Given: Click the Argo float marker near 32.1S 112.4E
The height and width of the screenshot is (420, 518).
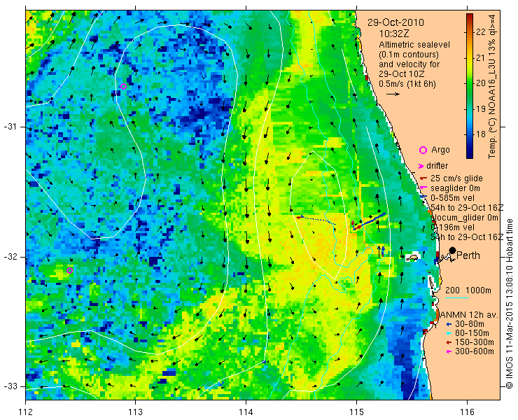Looking at the screenshot, I should click(70, 271).
